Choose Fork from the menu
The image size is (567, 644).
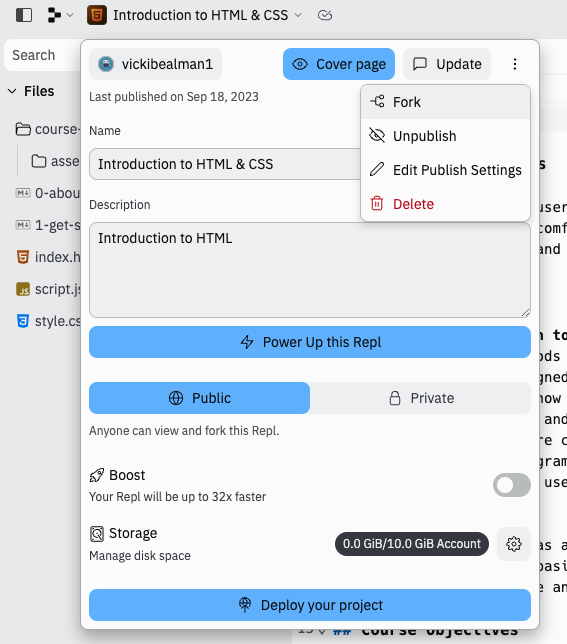point(445,102)
